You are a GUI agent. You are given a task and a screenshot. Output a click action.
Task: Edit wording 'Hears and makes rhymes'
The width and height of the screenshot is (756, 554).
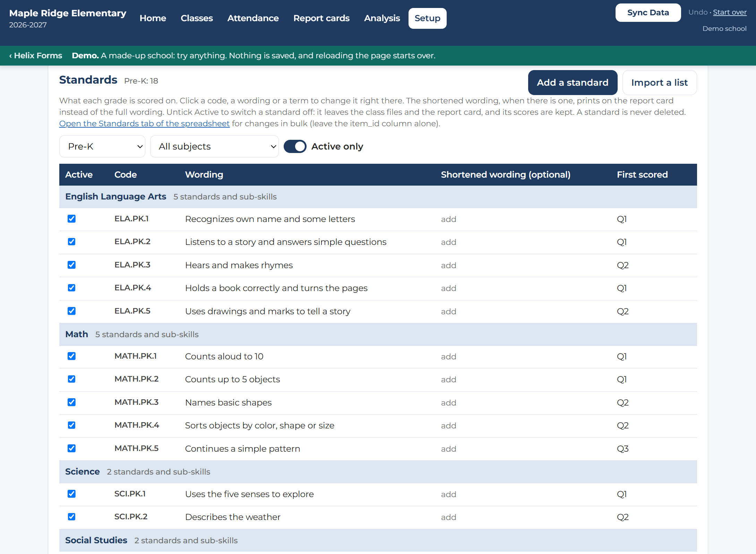pyautogui.click(x=239, y=265)
